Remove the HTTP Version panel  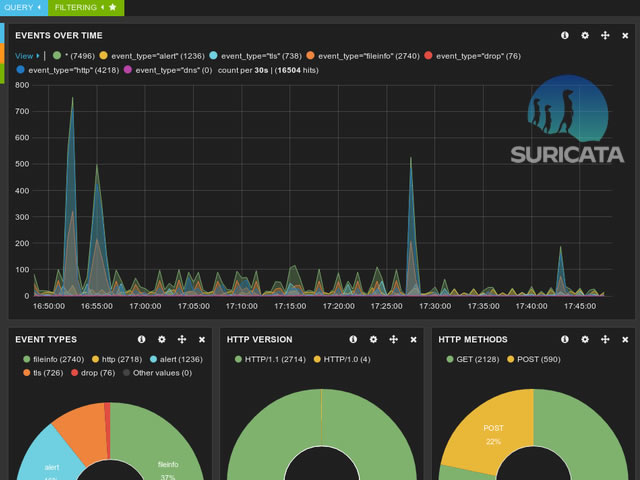pyautogui.click(x=413, y=340)
